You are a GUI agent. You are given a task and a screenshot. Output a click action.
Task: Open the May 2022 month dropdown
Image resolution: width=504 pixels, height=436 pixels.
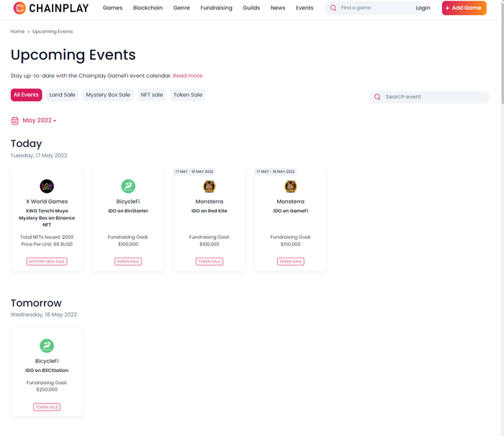(39, 120)
